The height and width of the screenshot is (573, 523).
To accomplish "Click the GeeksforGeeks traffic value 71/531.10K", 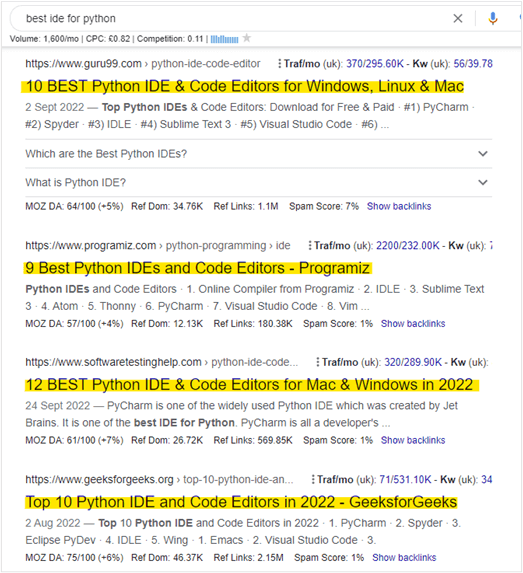I will click(x=405, y=479).
